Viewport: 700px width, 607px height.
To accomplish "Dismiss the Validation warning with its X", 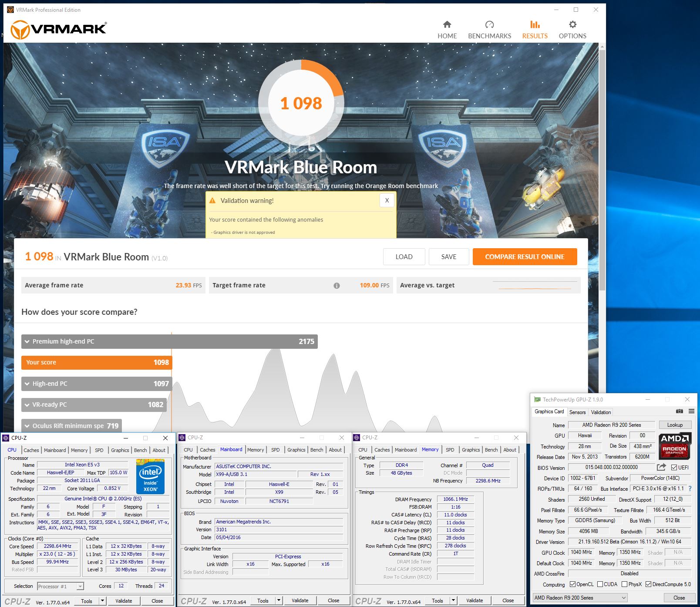I will click(387, 200).
